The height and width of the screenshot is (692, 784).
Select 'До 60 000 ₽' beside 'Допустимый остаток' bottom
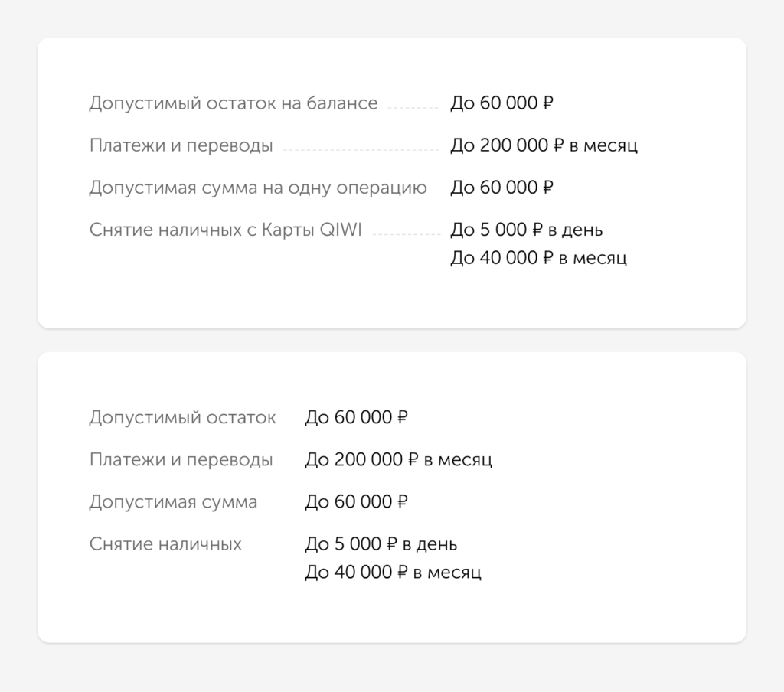pyautogui.click(x=357, y=417)
